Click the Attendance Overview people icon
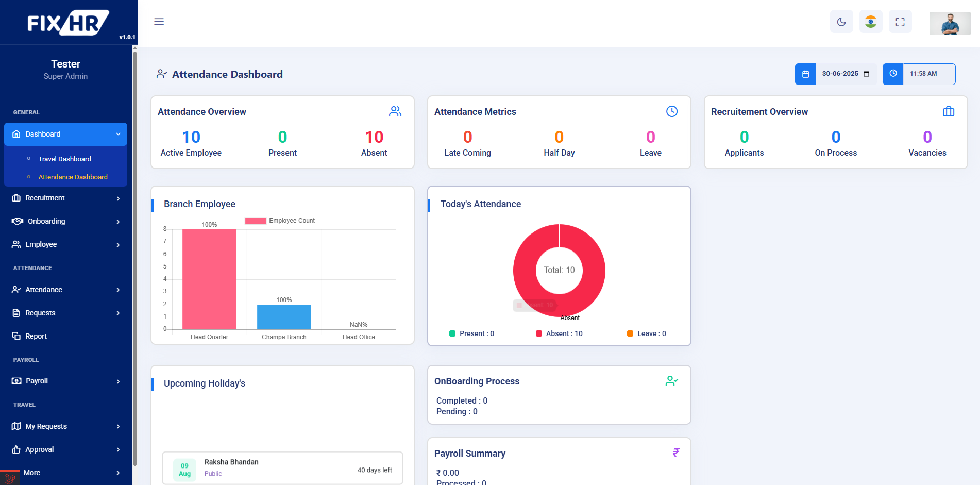 coord(395,111)
